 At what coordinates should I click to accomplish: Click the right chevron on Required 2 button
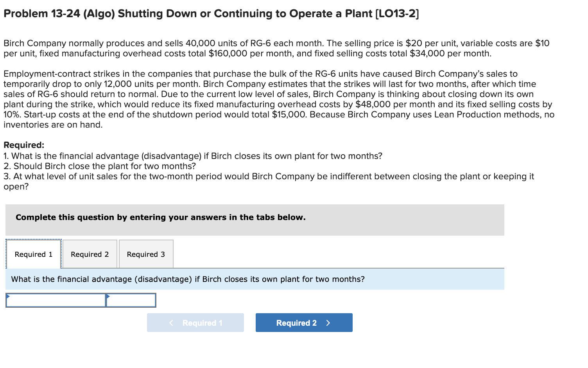click(x=328, y=323)
